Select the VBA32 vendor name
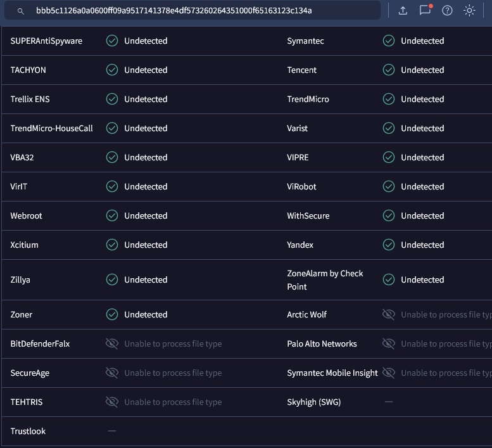The image size is (492, 448). pos(22,157)
